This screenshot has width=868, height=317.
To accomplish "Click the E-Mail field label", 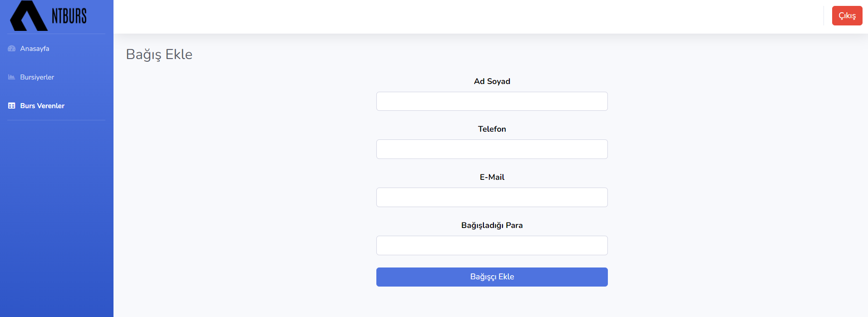I will (492, 177).
